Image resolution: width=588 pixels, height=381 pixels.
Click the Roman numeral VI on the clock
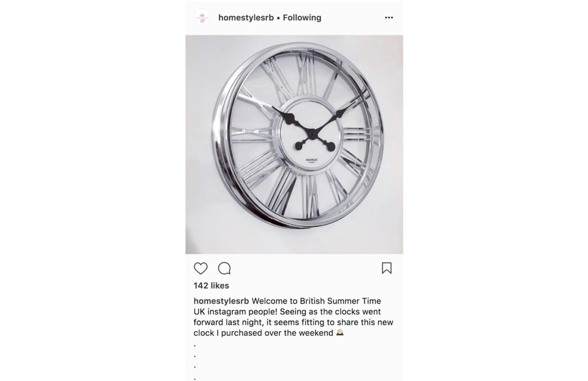311,196
